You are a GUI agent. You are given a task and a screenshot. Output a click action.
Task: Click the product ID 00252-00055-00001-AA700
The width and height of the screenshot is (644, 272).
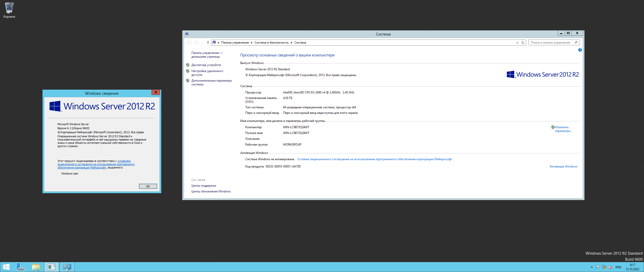283,166
